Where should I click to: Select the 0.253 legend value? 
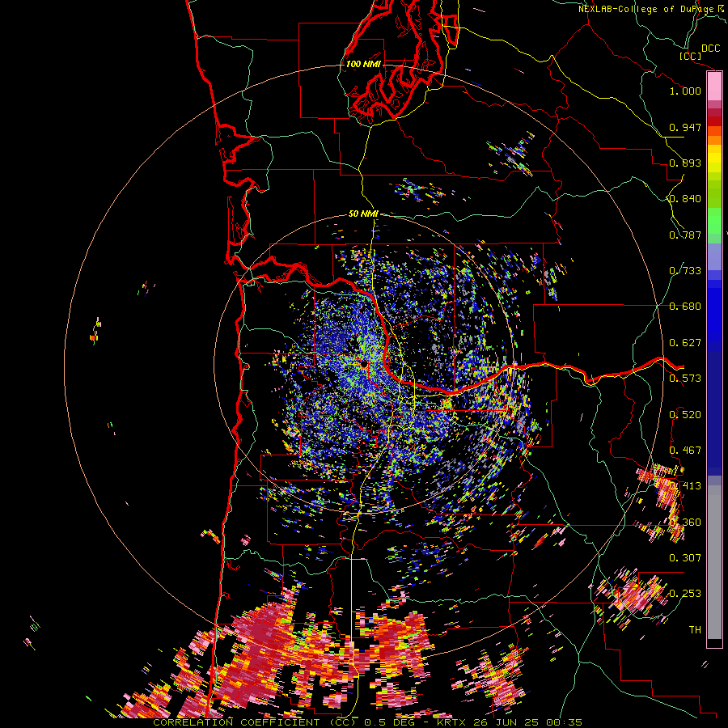point(685,594)
